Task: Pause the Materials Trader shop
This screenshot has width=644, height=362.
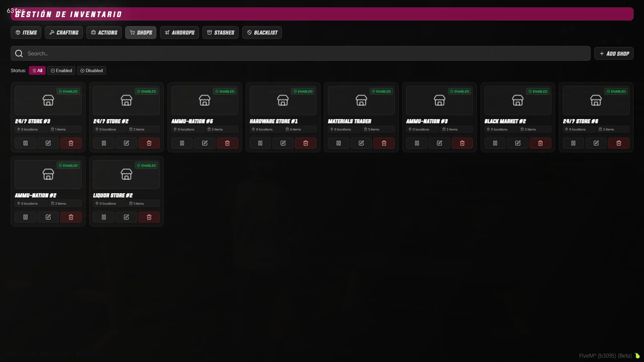Action: tap(338, 143)
